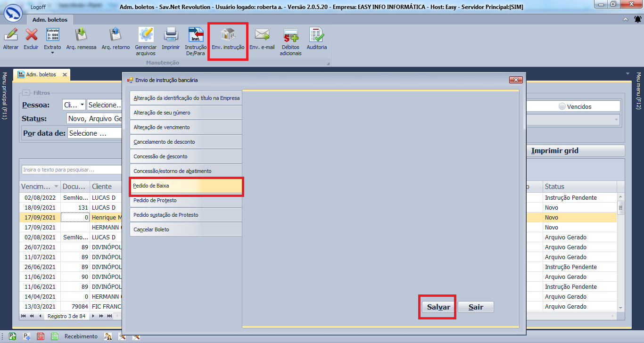Select Alteração de seu número instruction

coord(186,113)
